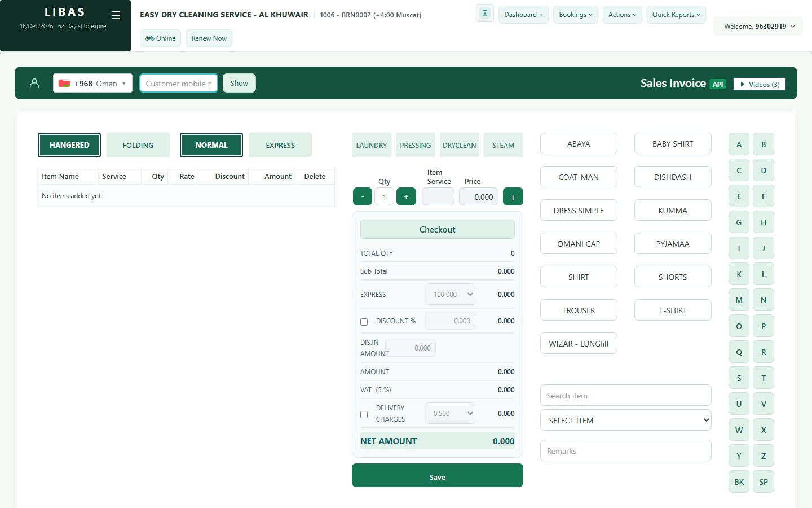Image resolution: width=812 pixels, height=508 pixels.
Task: Click the Customer mobile number field
Action: pyautogui.click(x=179, y=83)
